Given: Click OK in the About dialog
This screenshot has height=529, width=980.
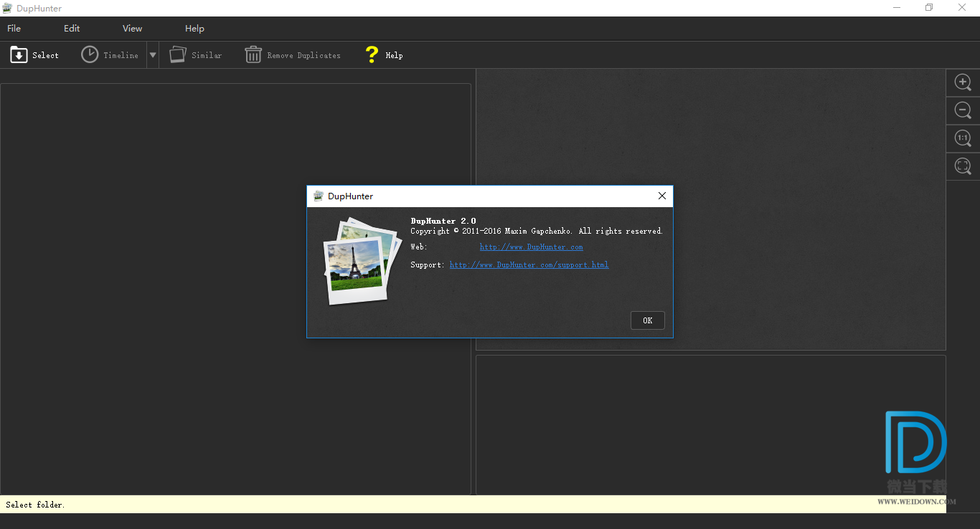Looking at the screenshot, I should pos(648,320).
